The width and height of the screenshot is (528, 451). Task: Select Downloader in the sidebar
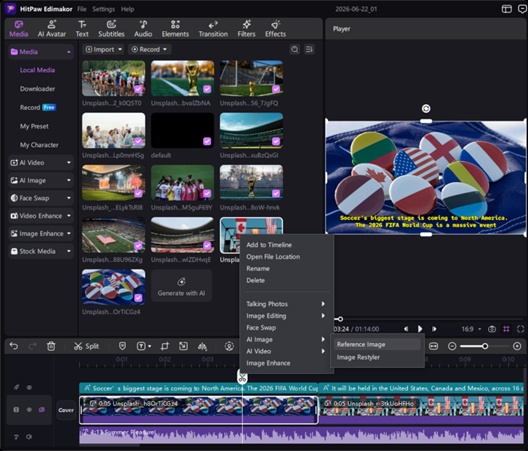[37, 89]
